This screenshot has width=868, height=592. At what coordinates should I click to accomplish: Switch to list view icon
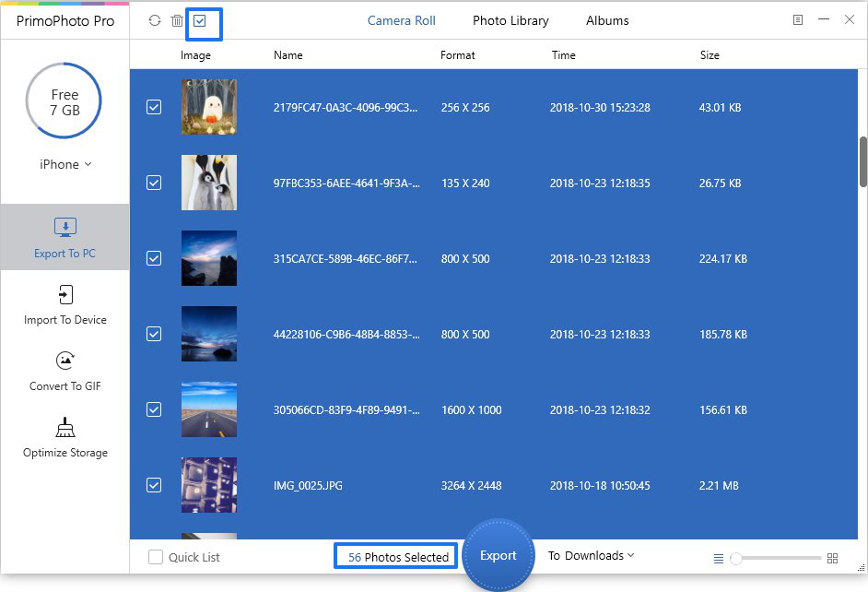(x=719, y=559)
